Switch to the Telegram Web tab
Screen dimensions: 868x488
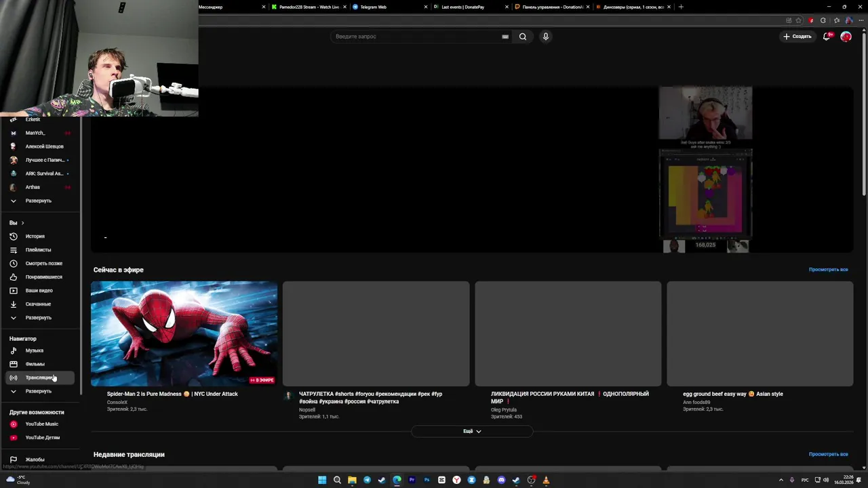390,7
